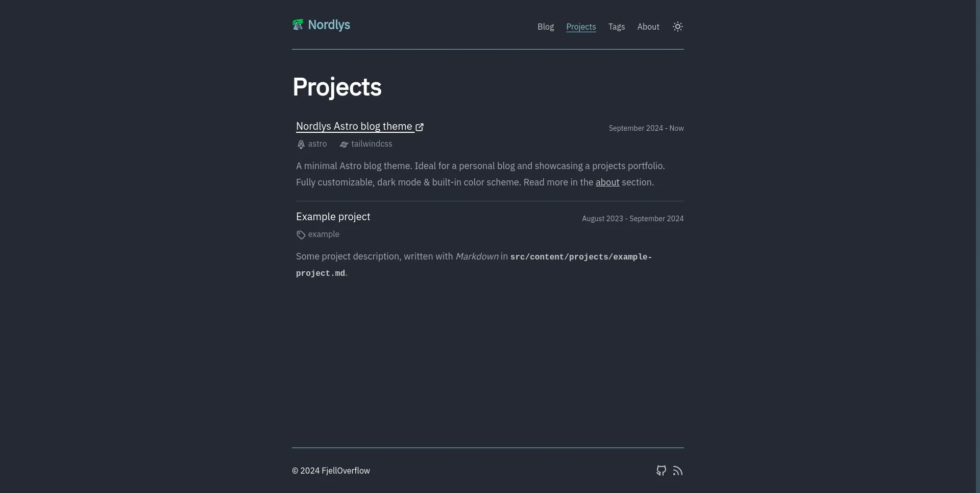This screenshot has height=493, width=980.
Task: Click the Nordlys rainbow logo icon
Action: pyautogui.click(x=298, y=24)
